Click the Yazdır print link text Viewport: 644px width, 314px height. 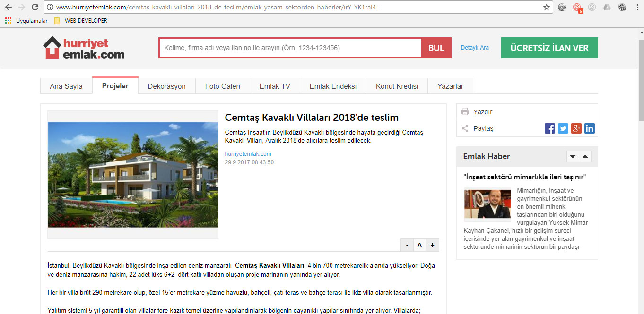point(483,112)
